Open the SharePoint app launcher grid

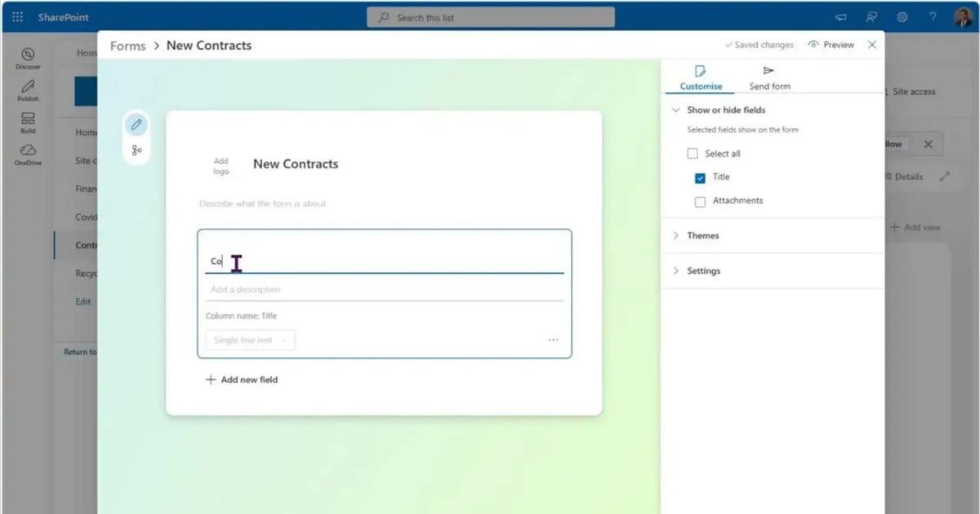click(x=17, y=17)
